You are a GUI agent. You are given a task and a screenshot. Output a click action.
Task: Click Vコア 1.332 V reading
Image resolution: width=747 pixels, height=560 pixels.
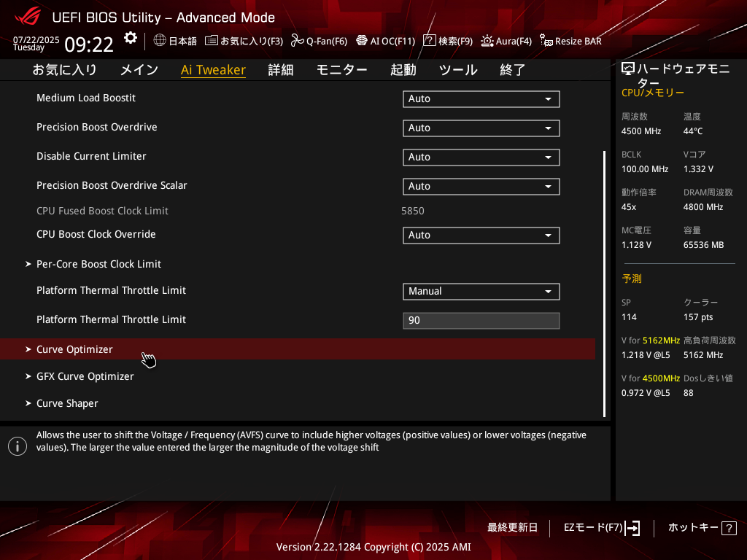698,169
